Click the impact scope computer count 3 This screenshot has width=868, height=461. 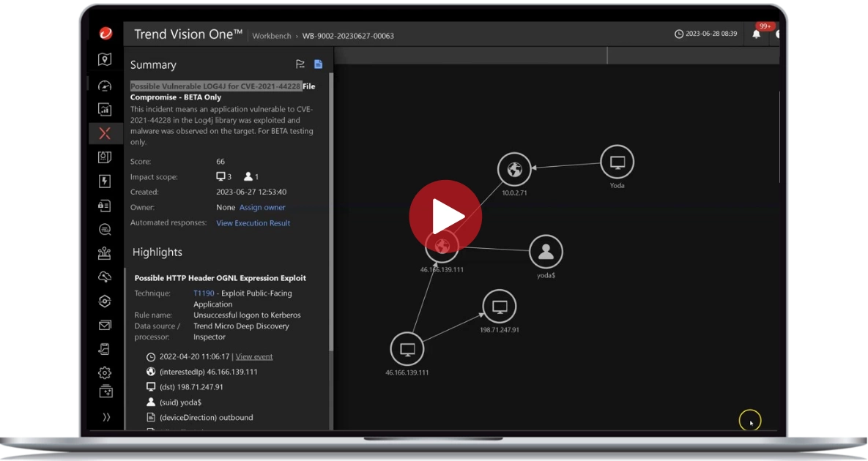click(223, 176)
